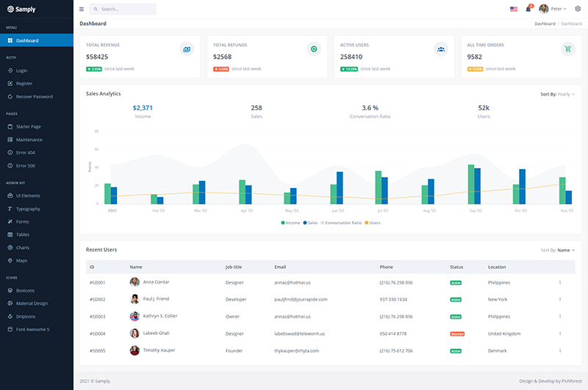Toggle the Income legend series
The height and width of the screenshot is (390, 588).
[290, 223]
